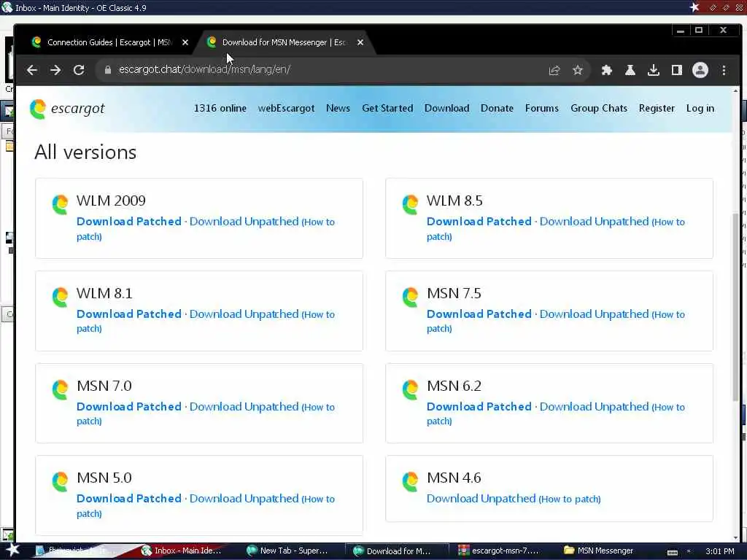This screenshot has width=747, height=560.
Task: Open How to patch for MSN 4.6
Action: [570, 499]
